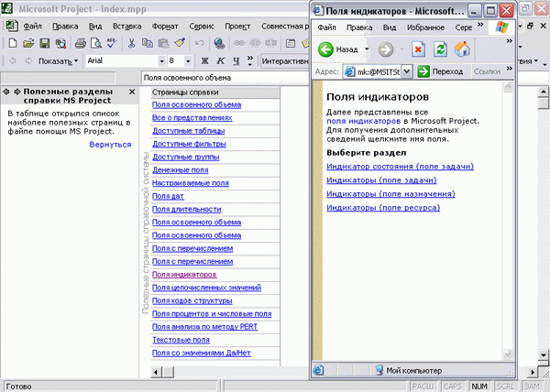Open Индикатор состояния (поле задачи) link
Screen dimensions: 550x392
(400, 166)
